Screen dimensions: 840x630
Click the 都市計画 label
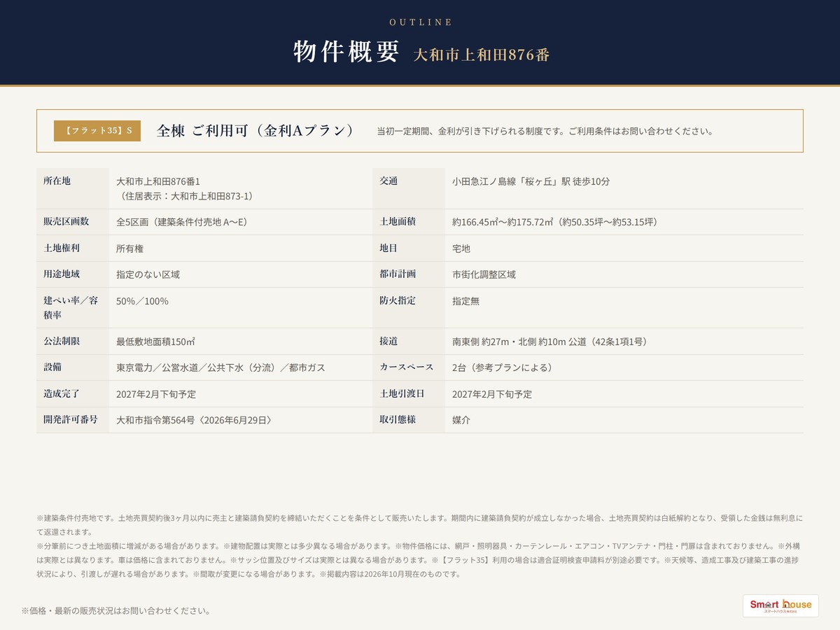pos(398,274)
